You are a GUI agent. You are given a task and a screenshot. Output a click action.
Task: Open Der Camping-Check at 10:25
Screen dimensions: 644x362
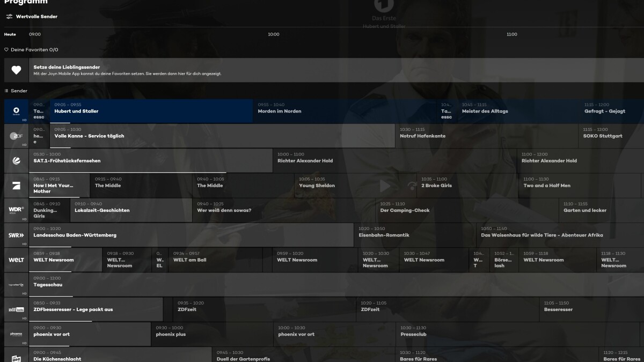point(466,210)
